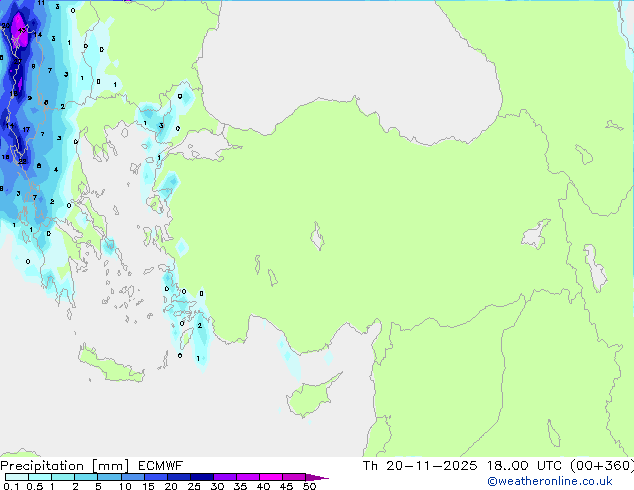The width and height of the screenshot is (634, 490).
Task: Click the ECMWF model name
Action: 161,466
